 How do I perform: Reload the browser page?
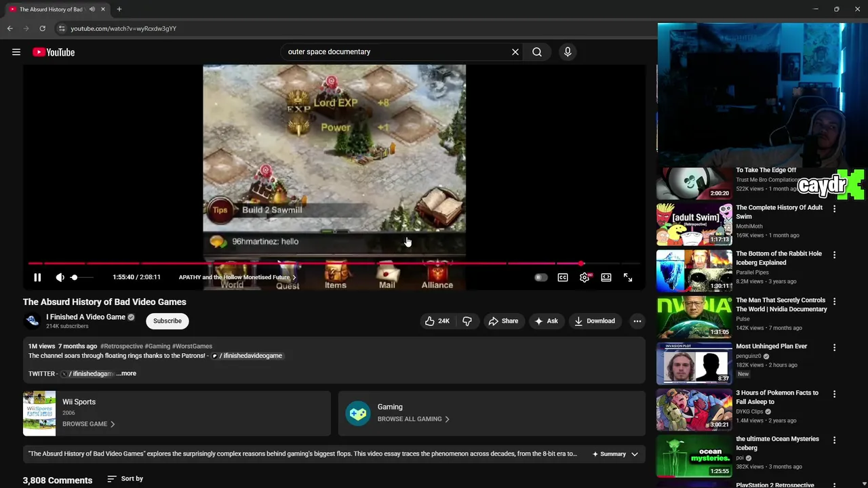42,28
